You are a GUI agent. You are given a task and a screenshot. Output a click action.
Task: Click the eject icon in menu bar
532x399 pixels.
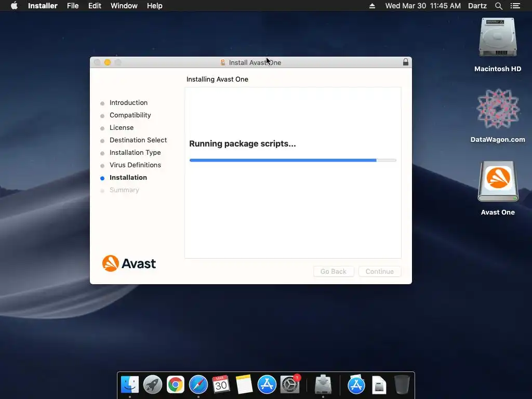pyautogui.click(x=372, y=6)
